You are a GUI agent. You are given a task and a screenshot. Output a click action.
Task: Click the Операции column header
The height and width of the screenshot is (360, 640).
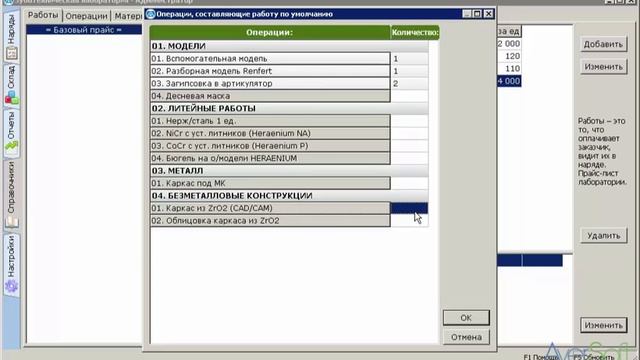pos(270,32)
